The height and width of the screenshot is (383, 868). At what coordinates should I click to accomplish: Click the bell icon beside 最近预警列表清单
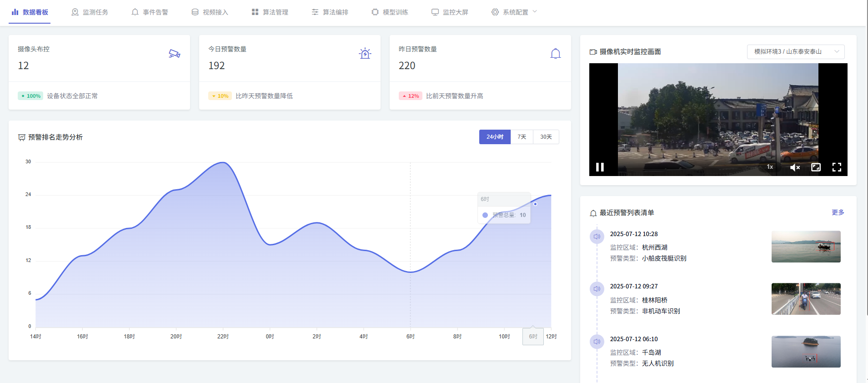click(593, 213)
